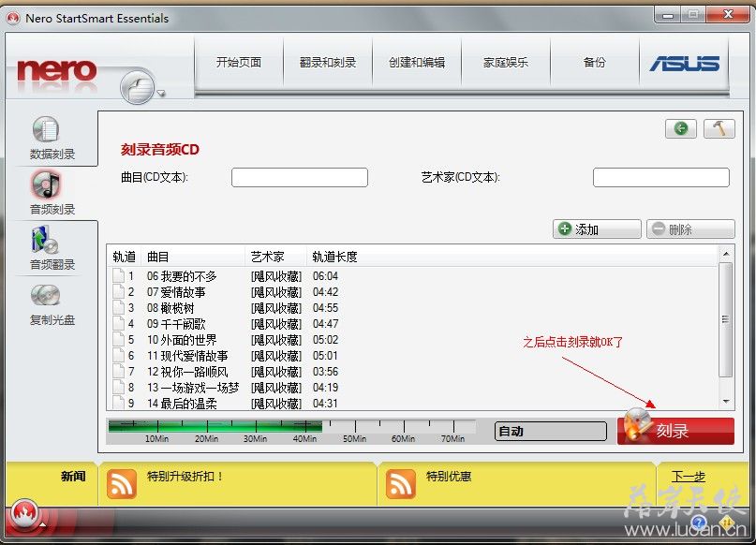
Task: Select the 家庭娱乐 tab
Action: (x=506, y=63)
